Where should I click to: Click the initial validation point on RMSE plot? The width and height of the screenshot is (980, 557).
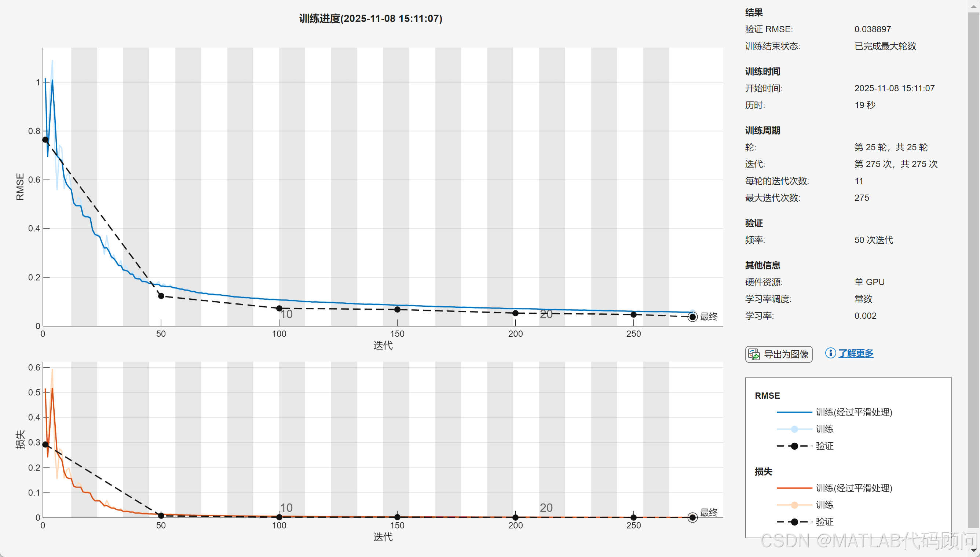click(x=45, y=140)
